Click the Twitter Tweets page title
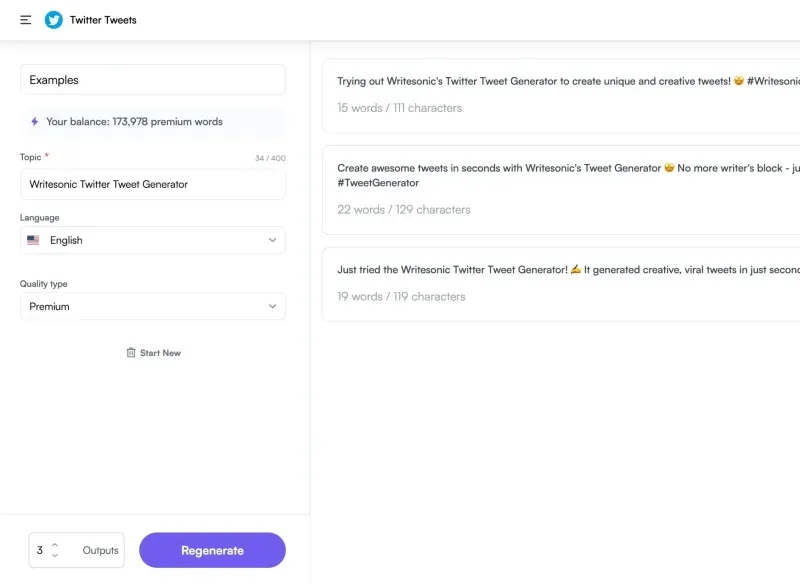800x584 pixels. tap(103, 20)
